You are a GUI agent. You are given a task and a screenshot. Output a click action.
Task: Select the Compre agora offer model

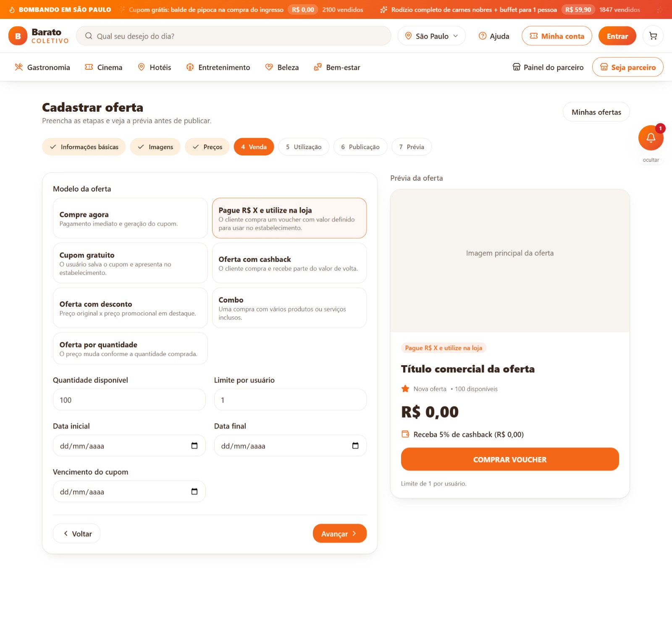coord(130,218)
